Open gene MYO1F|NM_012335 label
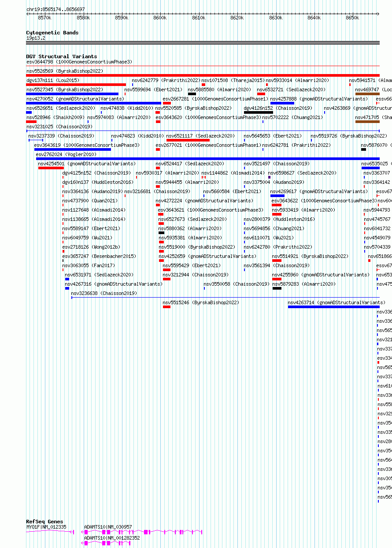Viewport: 392px width, 548px height. coord(46,527)
